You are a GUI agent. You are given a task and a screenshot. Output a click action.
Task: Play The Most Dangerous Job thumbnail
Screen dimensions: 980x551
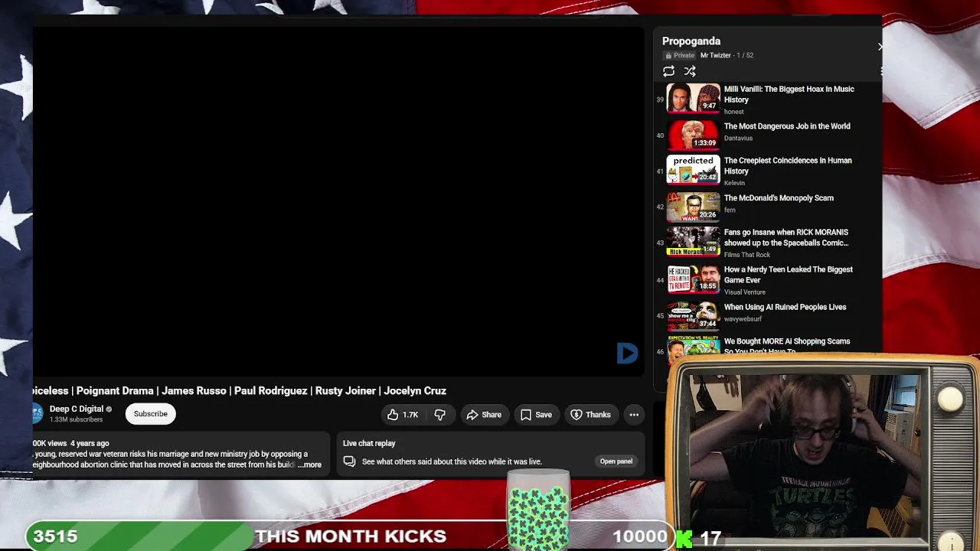coord(693,134)
